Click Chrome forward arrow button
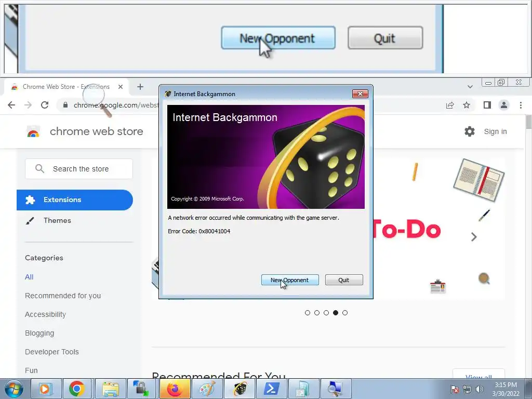 (28, 105)
